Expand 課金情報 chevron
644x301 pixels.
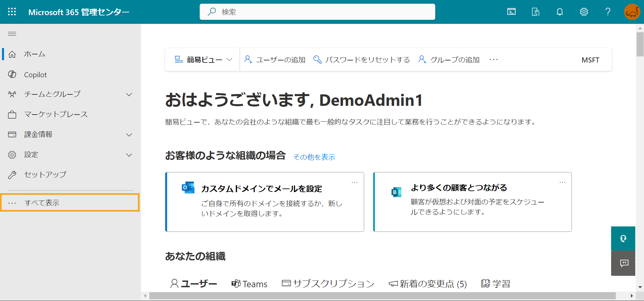(x=129, y=135)
